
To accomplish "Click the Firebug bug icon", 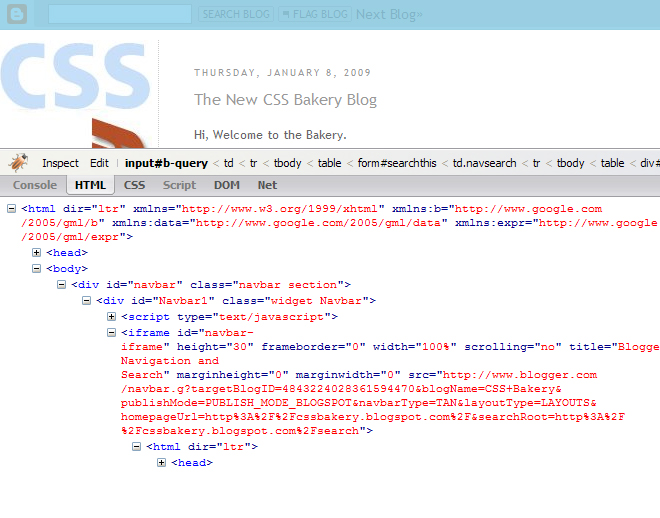I will [19, 163].
